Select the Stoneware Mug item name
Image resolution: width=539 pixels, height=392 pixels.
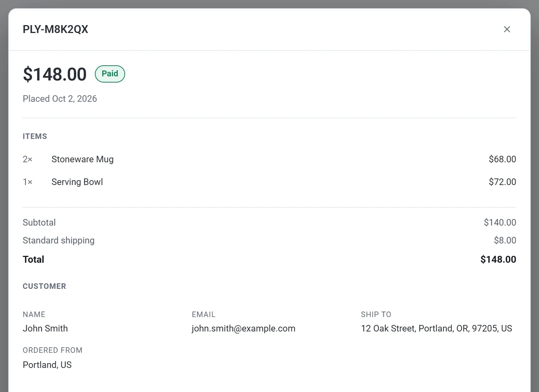pos(82,159)
